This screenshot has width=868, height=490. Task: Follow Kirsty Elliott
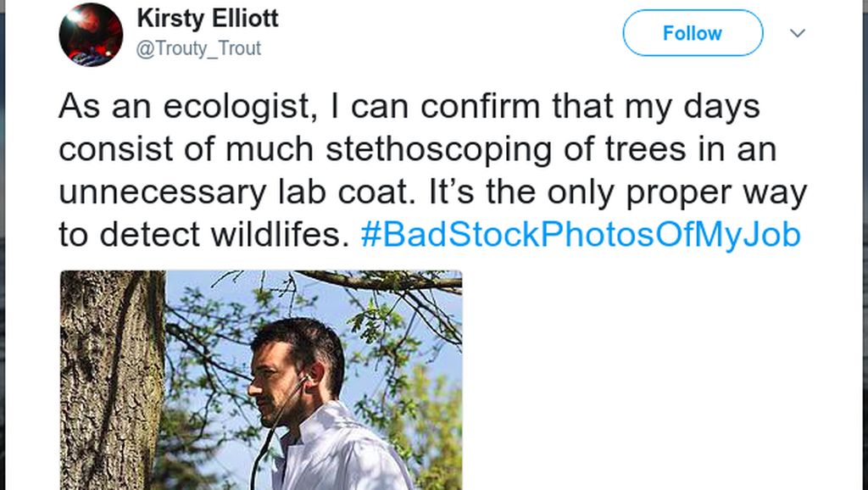pyautogui.click(x=692, y=33)
